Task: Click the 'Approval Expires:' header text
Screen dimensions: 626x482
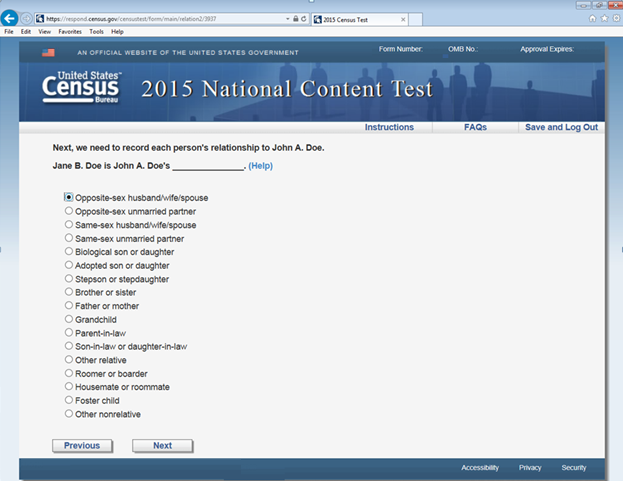Action: click(x=547, y=49)
